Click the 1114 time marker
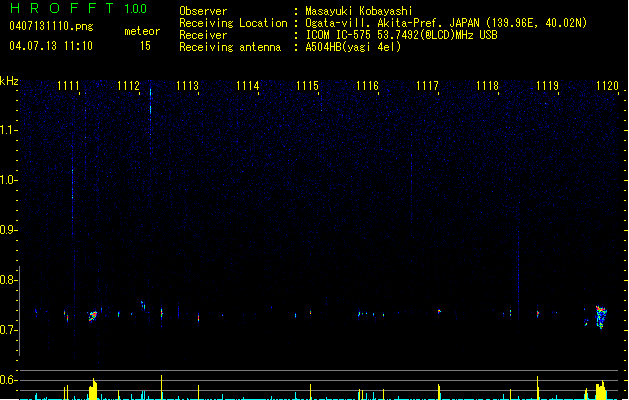Image resolution: width=629 pixels, height=400 pixels. (x=248, y=86)
